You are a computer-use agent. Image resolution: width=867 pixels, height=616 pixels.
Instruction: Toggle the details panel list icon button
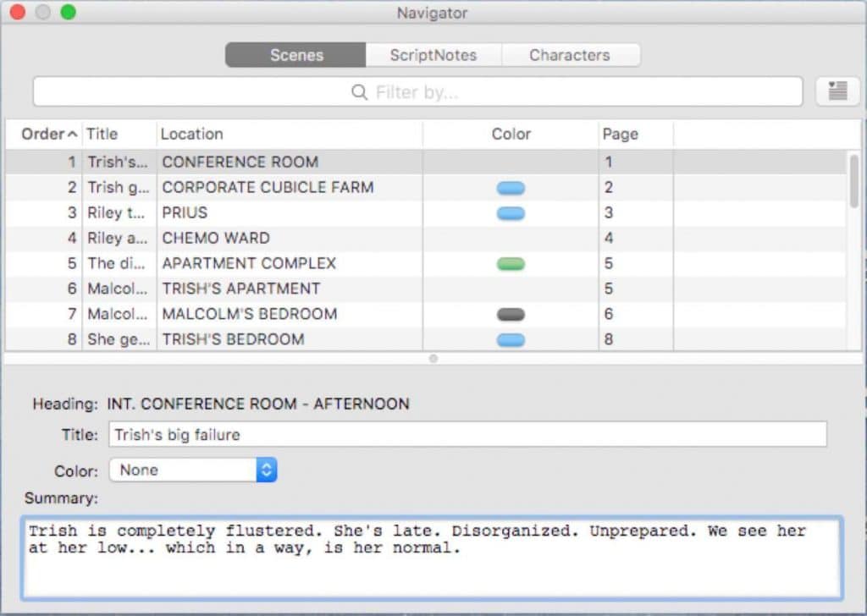837,91
